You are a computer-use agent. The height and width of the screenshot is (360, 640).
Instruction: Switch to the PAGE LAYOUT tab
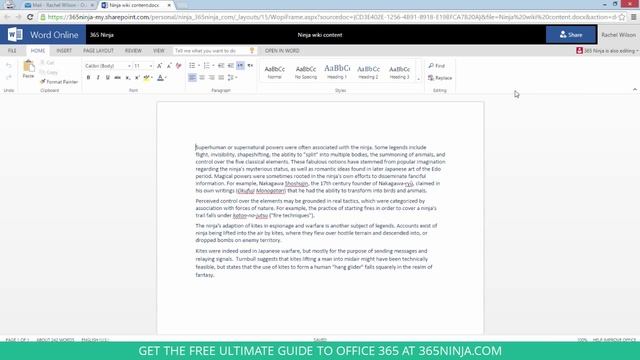coord(98,51)
